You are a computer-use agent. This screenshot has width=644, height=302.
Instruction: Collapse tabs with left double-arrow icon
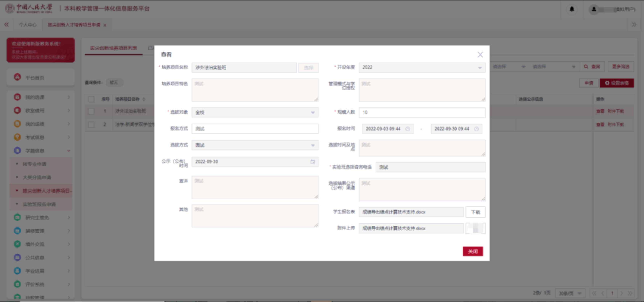tap(6, 24)
